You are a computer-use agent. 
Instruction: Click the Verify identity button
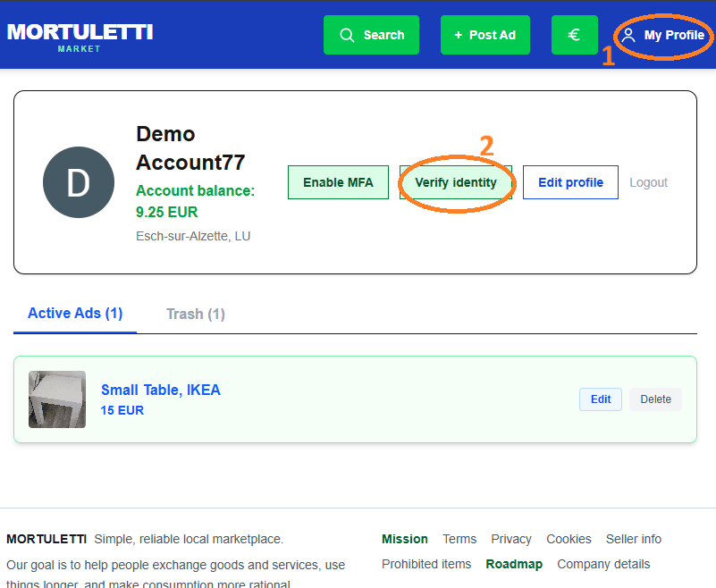(x=456, y=182)
